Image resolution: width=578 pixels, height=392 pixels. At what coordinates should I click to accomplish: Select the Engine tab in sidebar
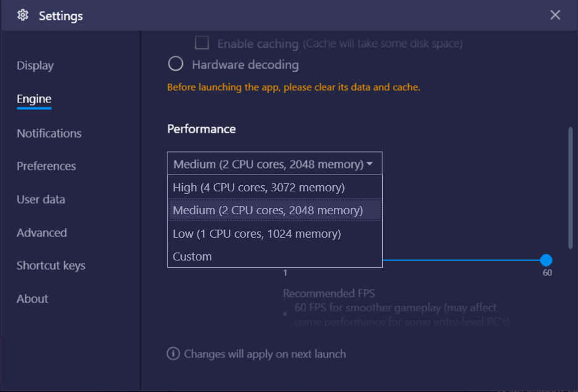coord(34,99)
